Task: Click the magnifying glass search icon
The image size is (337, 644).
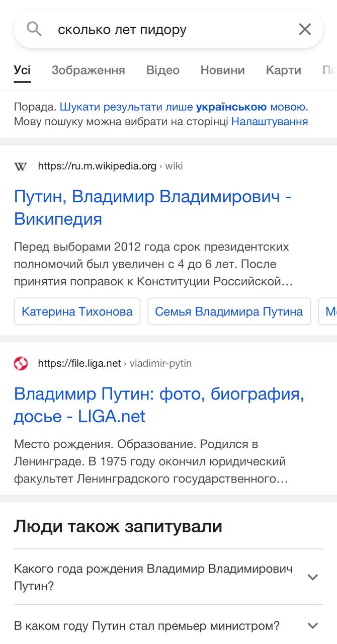Action: pyautogui.click(x=34, y=30)
